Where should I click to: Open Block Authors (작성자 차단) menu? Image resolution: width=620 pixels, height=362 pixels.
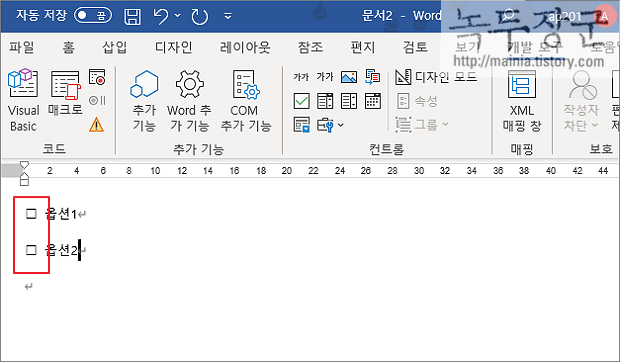pyautogui.click(x=581, y=100)
